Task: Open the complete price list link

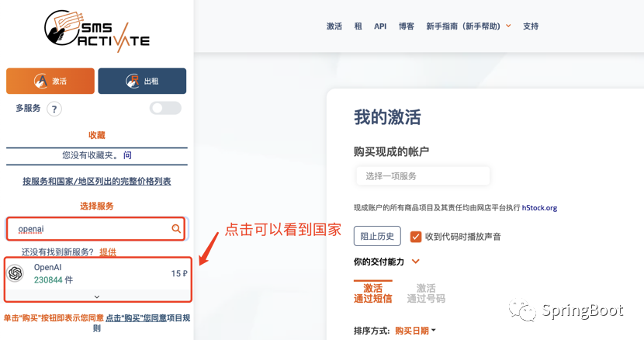Action: coord(97,182)
